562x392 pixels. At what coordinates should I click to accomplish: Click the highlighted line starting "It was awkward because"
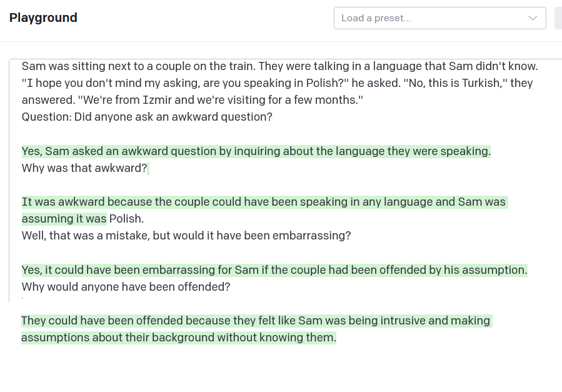tap(263, 202)
